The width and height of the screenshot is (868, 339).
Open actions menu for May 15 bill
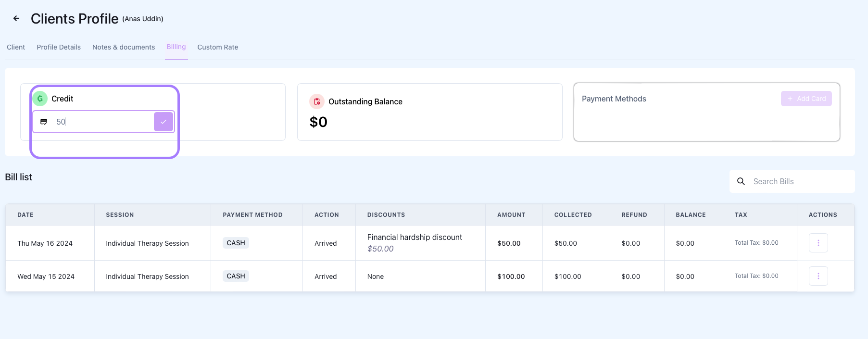[x=818, y=276]
